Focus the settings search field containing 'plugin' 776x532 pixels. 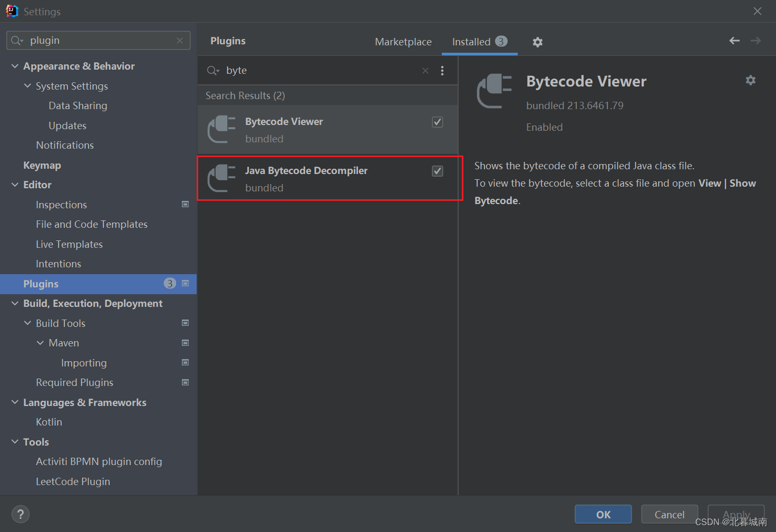[99, 41]
